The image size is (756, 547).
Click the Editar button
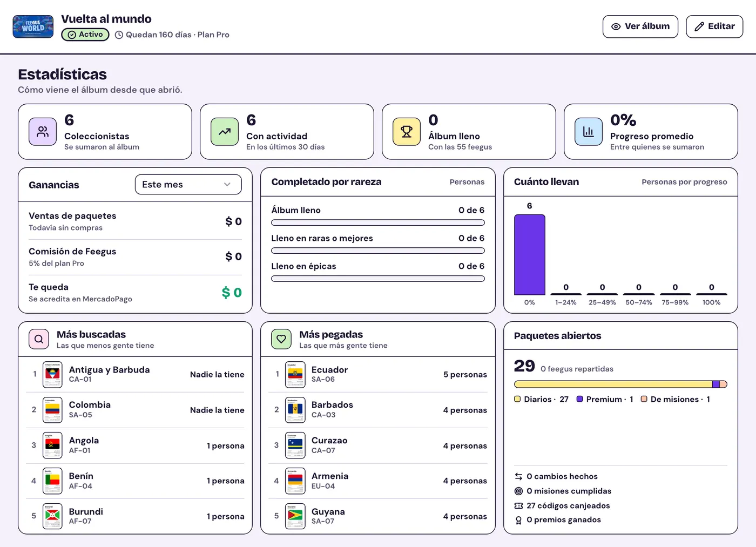(714, 26)
